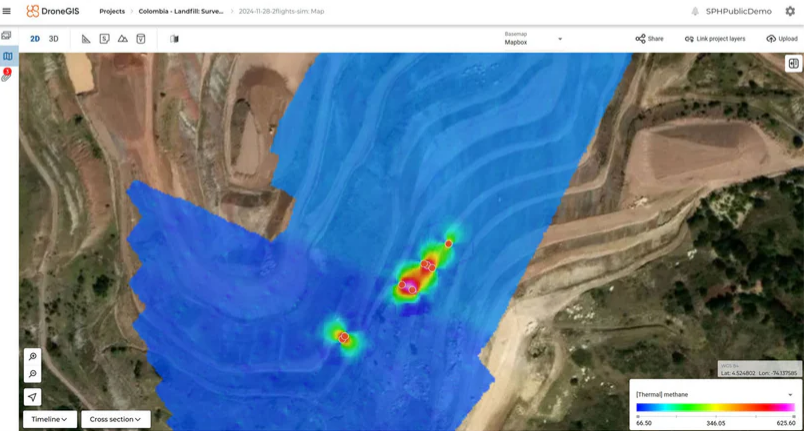The width and height of the screenshot is (804, 431).
Task: Go to Projects breadcrumb
Action: pos(112,11)
